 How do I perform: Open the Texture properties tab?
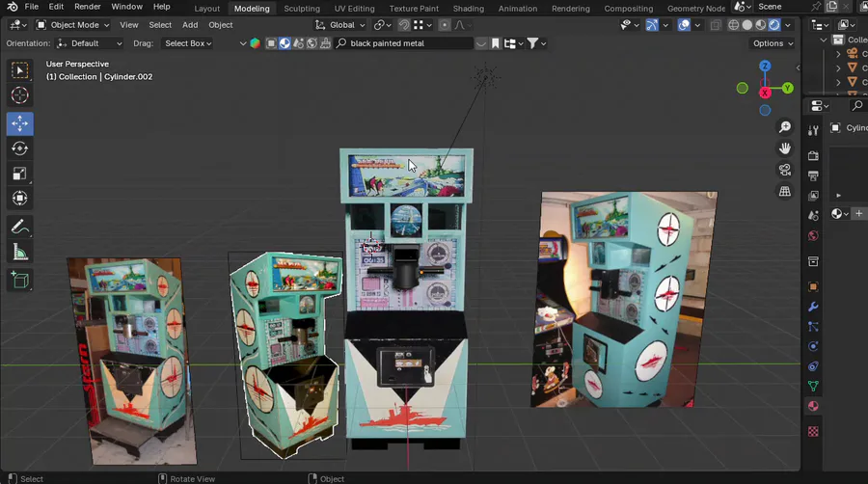tap(813, 431)
